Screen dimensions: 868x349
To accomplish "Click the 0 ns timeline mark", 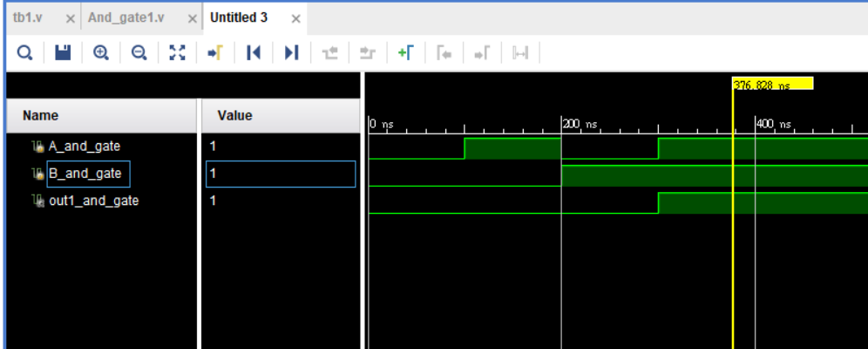I will point(382,124).
